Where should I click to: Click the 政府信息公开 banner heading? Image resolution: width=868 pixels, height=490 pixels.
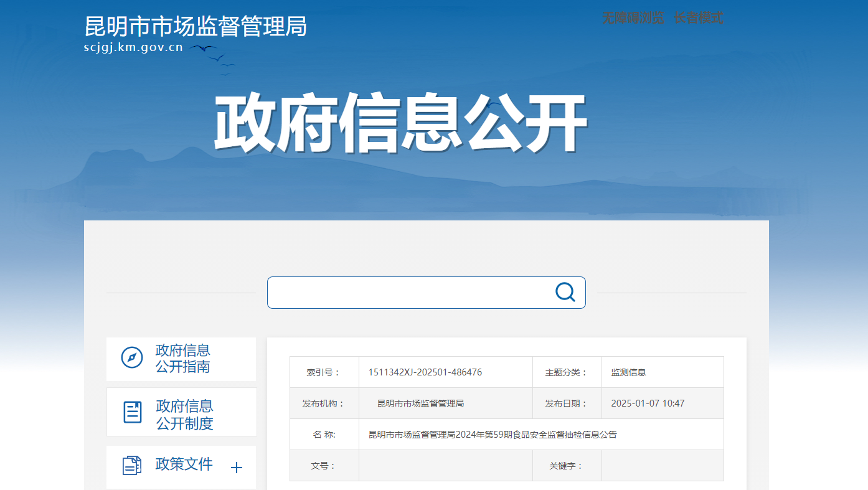point(400,123)
